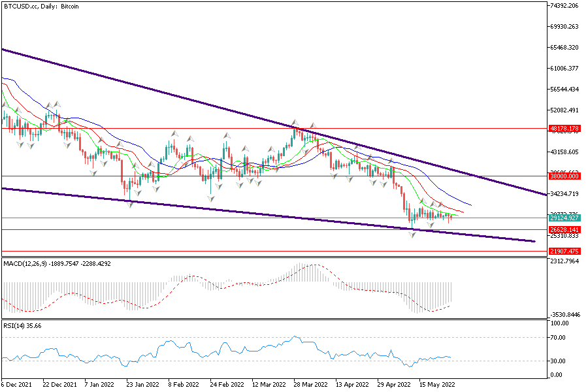Click the 13 Apr 2022 date label

(x=351, y=385)
